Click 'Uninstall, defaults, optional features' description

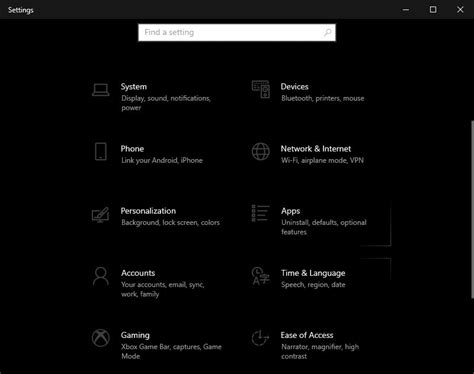[324, 227]
